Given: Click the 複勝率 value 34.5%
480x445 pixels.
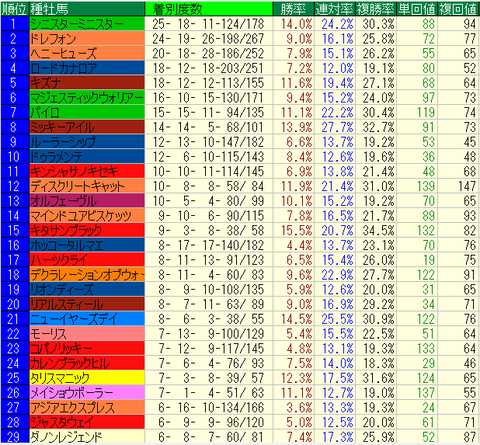Looking at the screenshot, I should click(375, 230).
